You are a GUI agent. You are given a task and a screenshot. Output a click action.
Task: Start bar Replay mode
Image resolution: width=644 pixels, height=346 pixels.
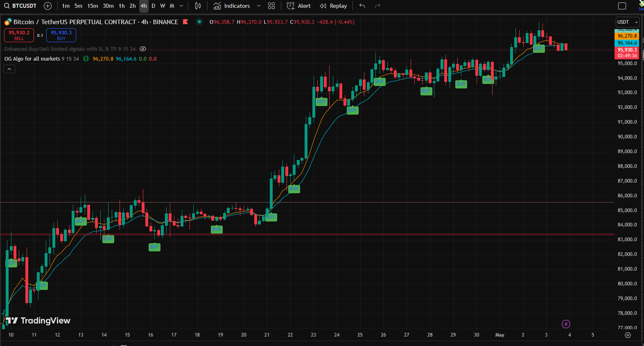click(x=333, y=6)
